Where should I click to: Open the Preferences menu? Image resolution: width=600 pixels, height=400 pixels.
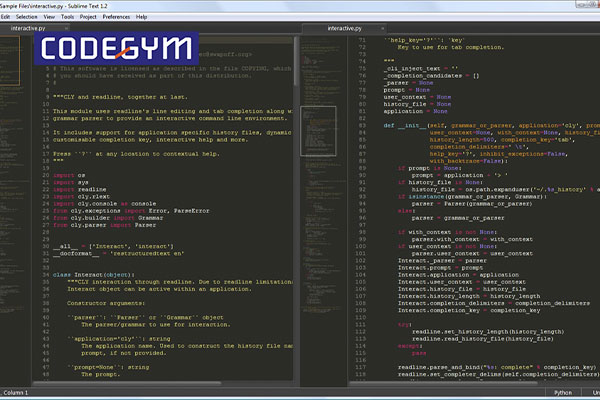point(116,17)
